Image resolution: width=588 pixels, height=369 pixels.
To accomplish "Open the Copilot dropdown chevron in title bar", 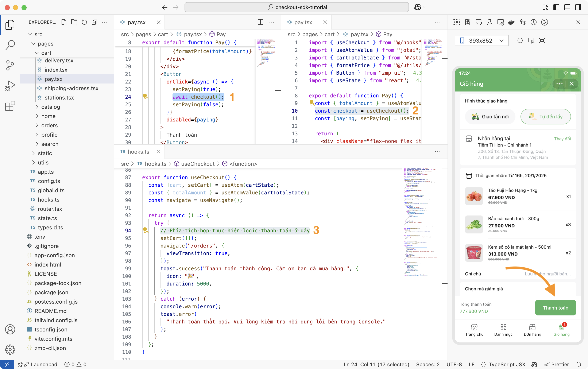I will pyautogui.click(x=425, y=7).
